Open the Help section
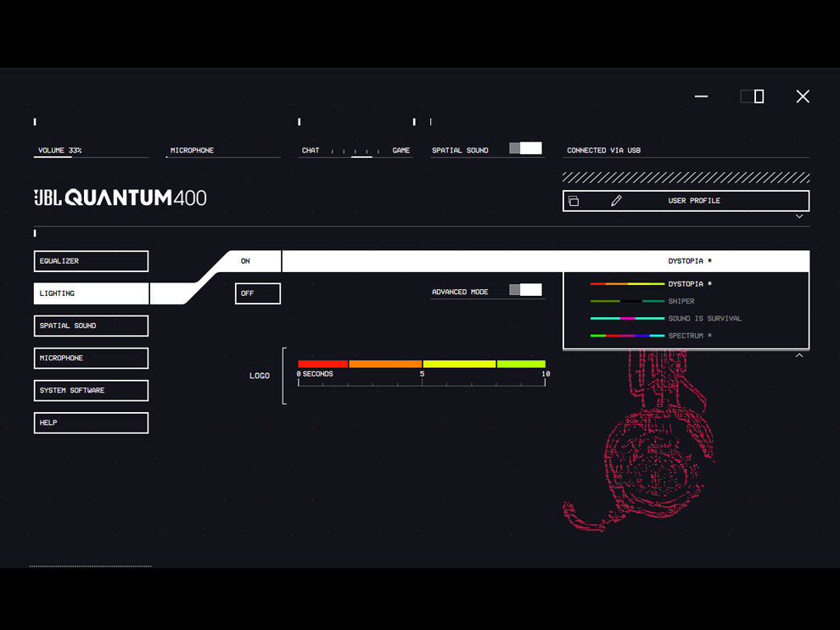 pyautogui.click(x=91, y=423)
